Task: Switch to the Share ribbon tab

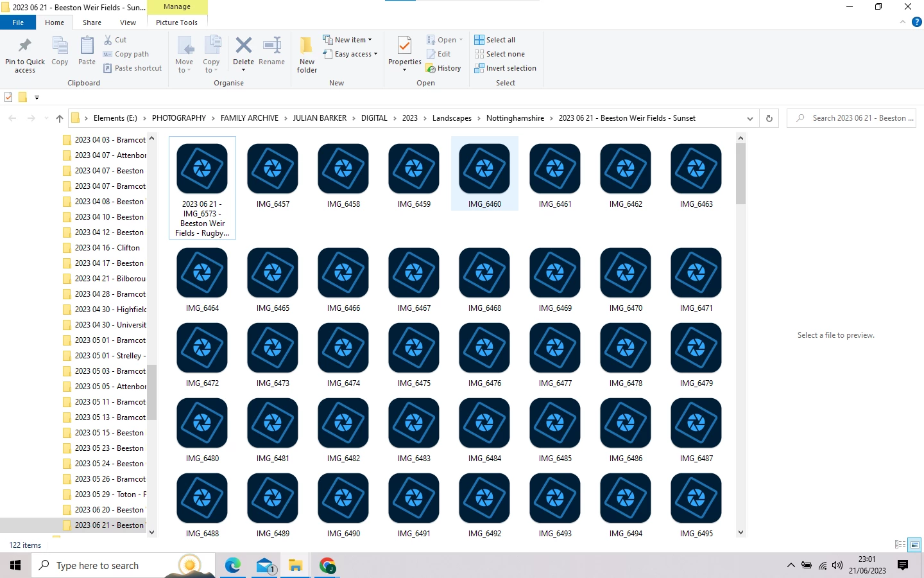Action: [x=92, y=22]
